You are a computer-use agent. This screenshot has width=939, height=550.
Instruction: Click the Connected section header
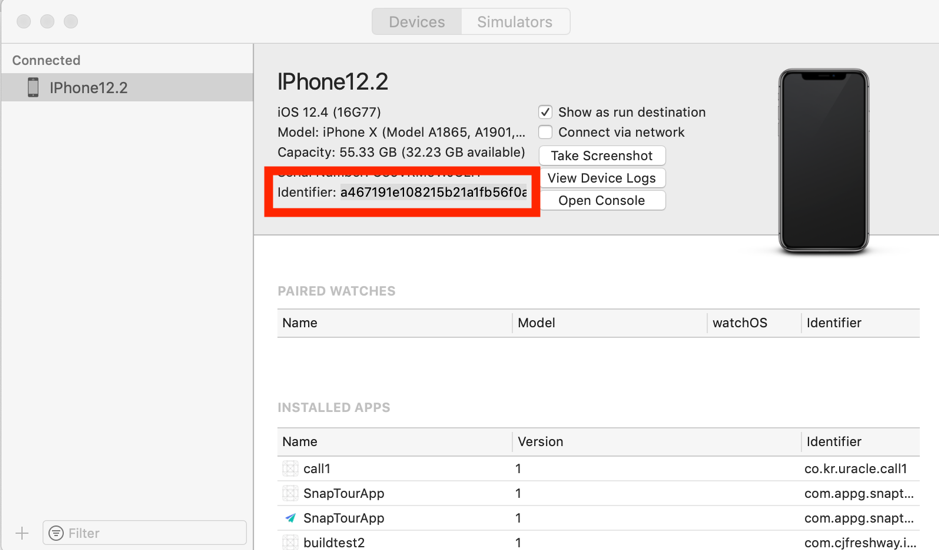46,61
